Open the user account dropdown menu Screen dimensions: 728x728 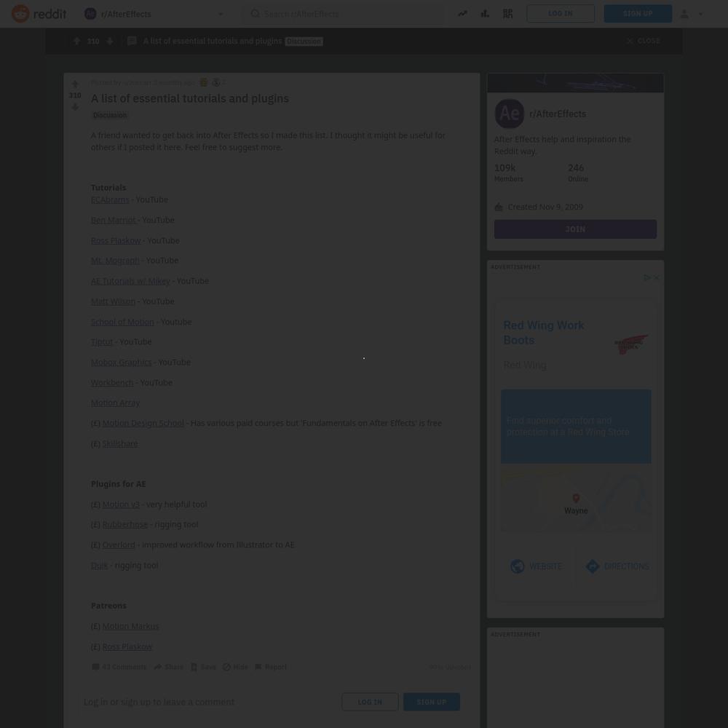(692, 14)
